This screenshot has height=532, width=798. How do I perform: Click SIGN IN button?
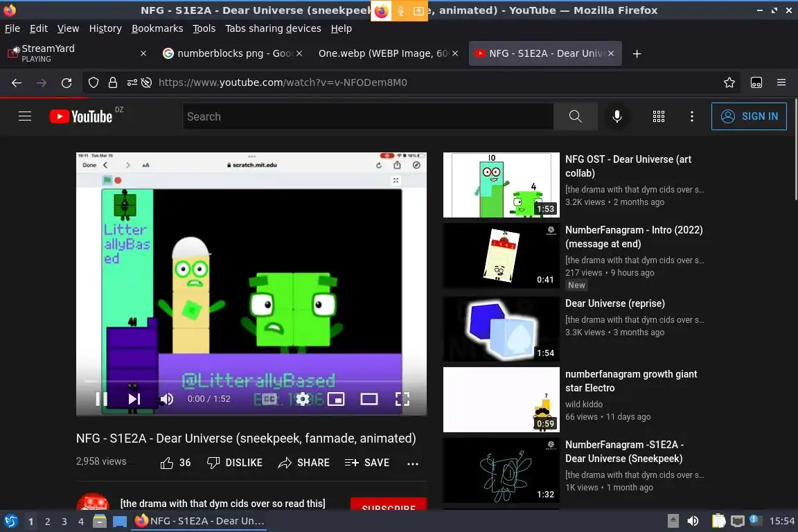[749, 116]
